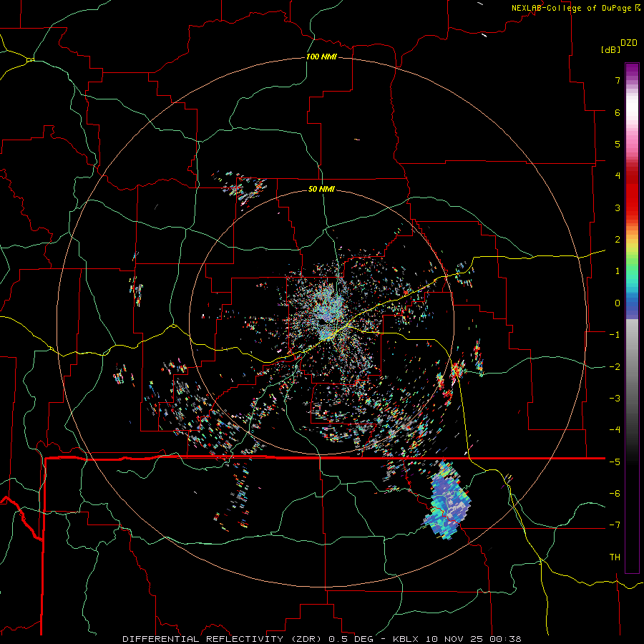Click the 5 value on the color scale
The image size is (644, 644).
tap(618, 144)
